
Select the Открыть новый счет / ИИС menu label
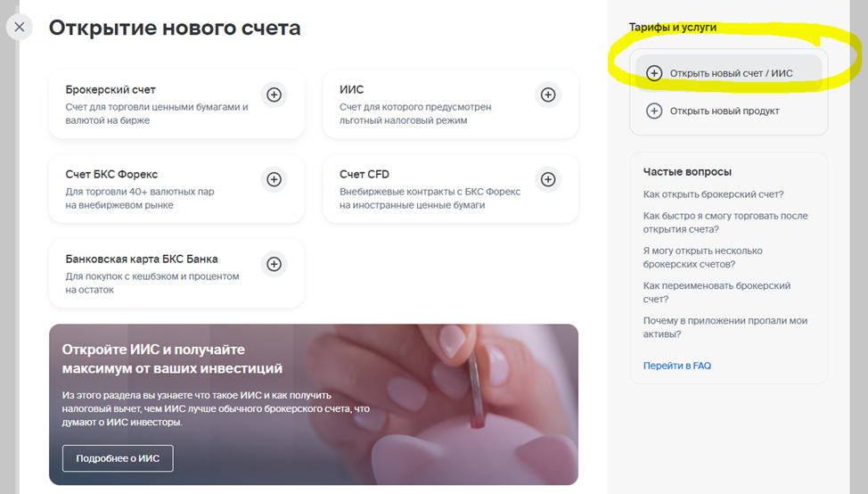(732, 73)
